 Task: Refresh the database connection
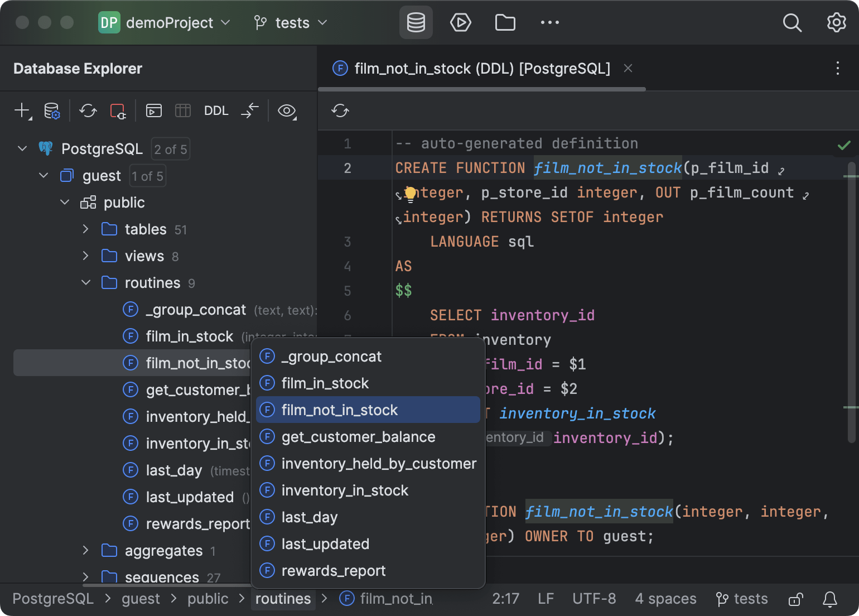pyautogui.click(x=88, y=110)
